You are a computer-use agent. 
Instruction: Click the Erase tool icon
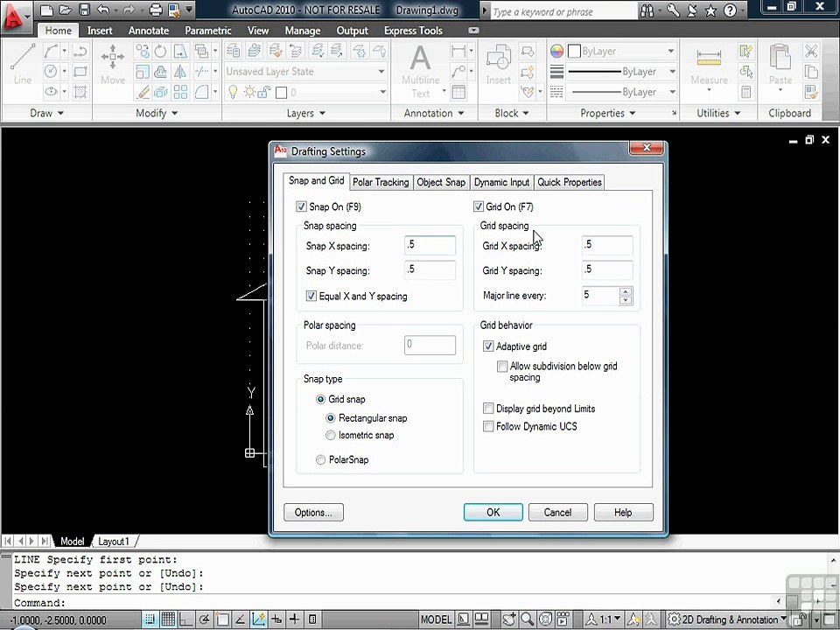[x=142, y=92]
